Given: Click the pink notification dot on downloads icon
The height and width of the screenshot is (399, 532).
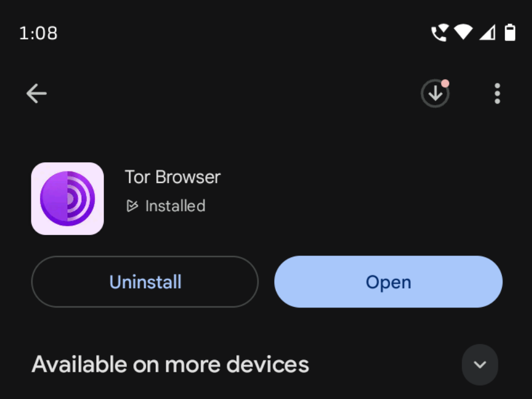Looking at the screenshot, I should pos(445,83).
